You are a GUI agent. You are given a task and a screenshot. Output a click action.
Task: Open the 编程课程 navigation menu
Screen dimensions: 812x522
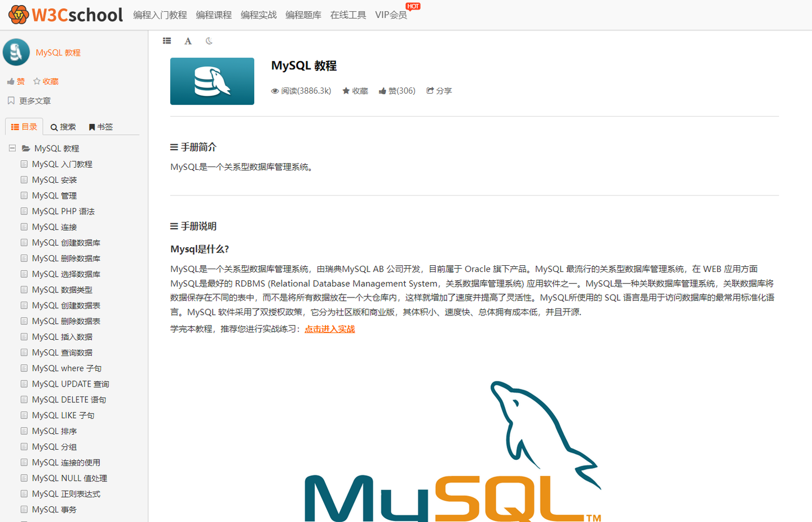pyautogui.click(x=214, y=15)
